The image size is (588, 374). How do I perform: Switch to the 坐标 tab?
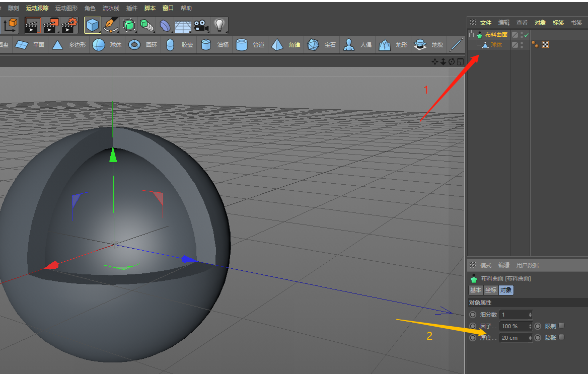pyautogui.click(x=490, y=290)
